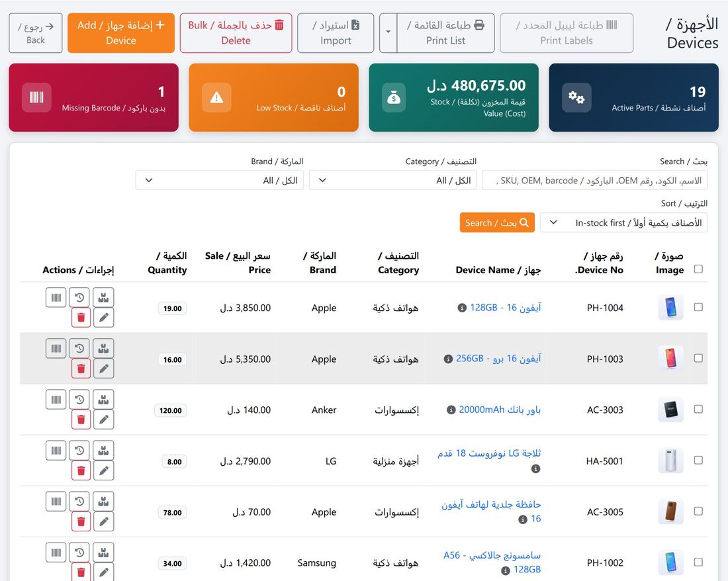Click stock boxes icon for PH-1004 row
This screenshot has height=581, width=728.
103,298
